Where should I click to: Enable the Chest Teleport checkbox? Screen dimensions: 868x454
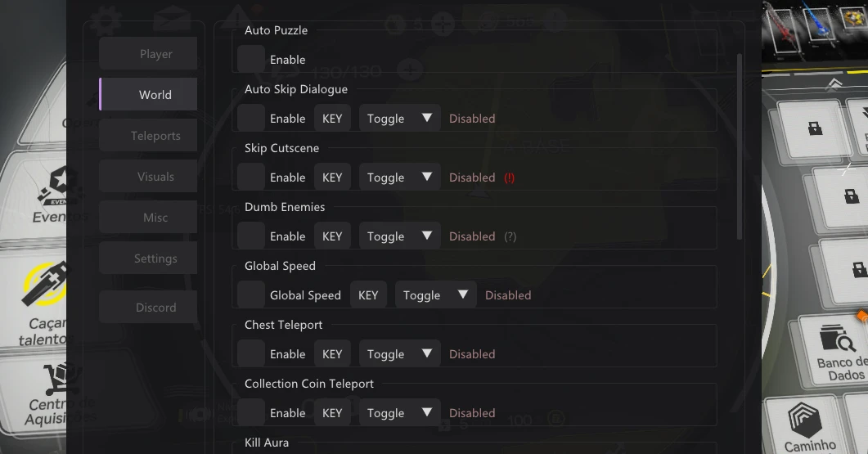[251, 354]
